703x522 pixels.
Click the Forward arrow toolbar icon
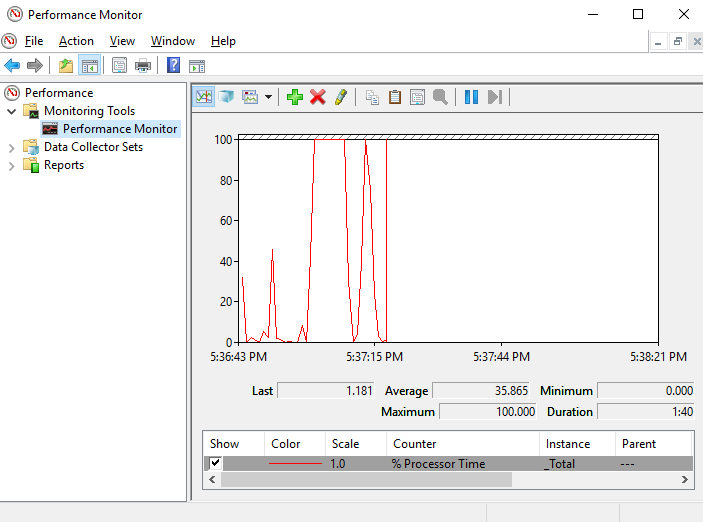point(35,65)
